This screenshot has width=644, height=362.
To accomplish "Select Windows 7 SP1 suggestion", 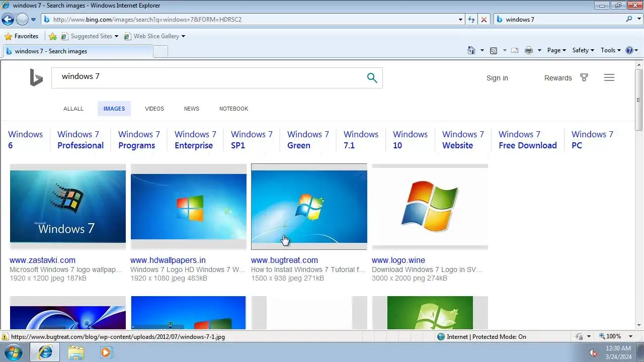I will [252, 140].
